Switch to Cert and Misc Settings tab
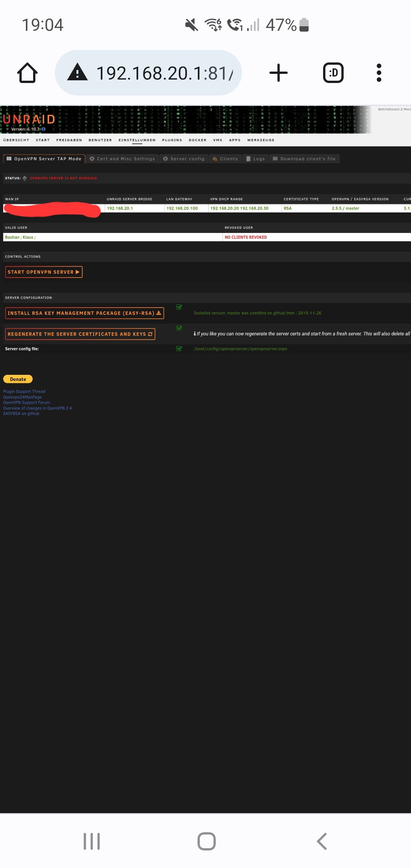Image resolution: width=411 pixels, height=868 pixels. pos(122,159)
